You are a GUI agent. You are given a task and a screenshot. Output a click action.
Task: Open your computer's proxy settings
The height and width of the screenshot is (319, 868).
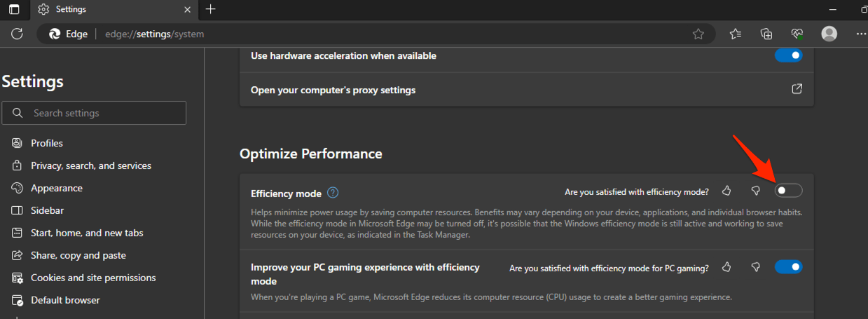pyautogui.click(x=797, y=90)
